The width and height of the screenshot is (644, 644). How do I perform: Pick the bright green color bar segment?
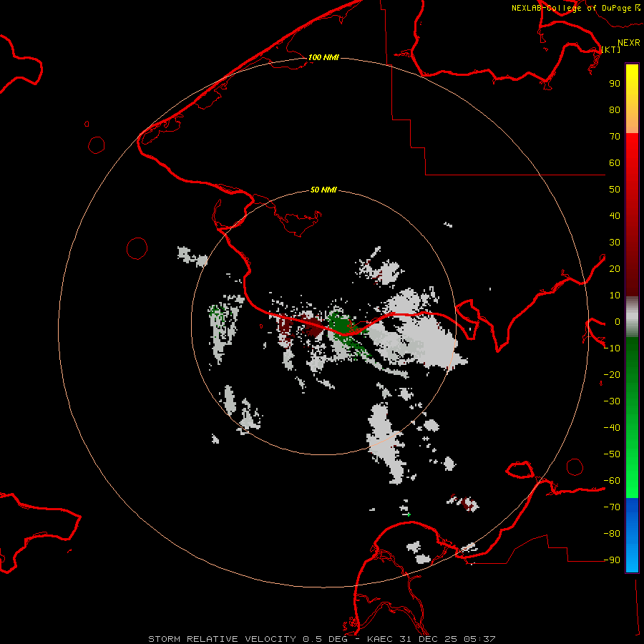[x=632, y=418]
